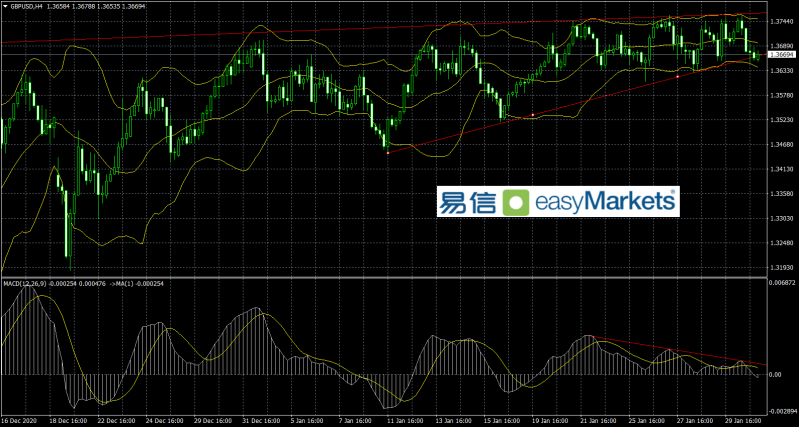
Task: Click the current price tag 1.36694
Action: [783, 54]
